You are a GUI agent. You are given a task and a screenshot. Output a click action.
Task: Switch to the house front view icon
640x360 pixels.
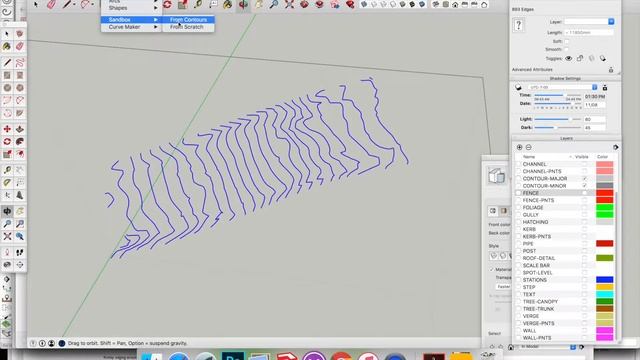[455, 5]
